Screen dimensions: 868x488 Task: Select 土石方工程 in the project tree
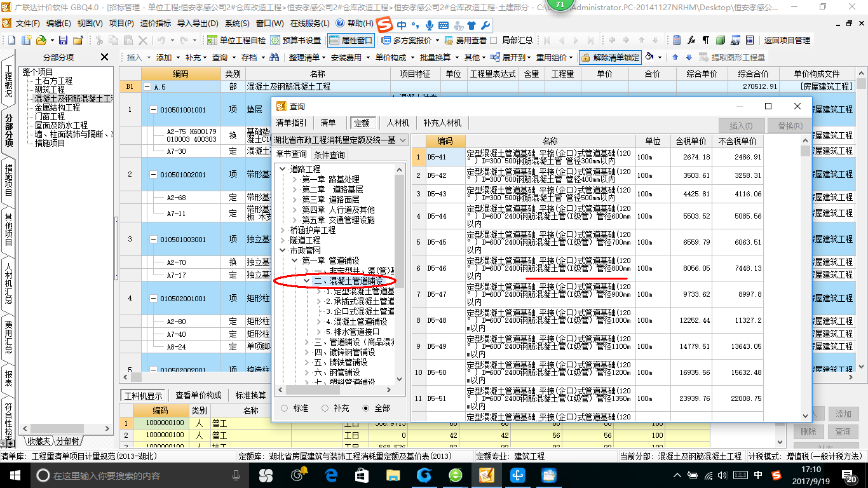(x=53, y=81)
